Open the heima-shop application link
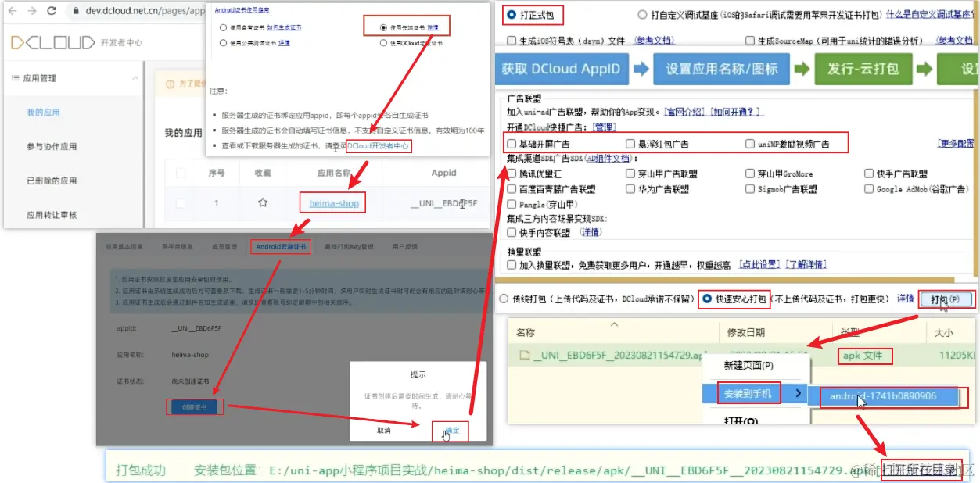The image size is (980, 483). 332,202
